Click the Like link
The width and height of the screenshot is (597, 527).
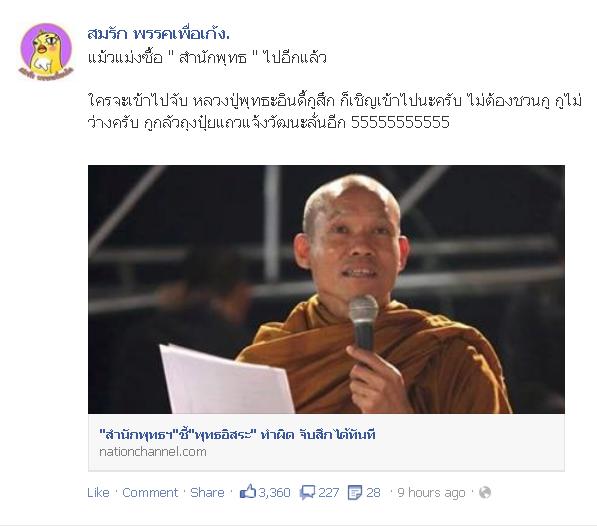tap(98, 492)
